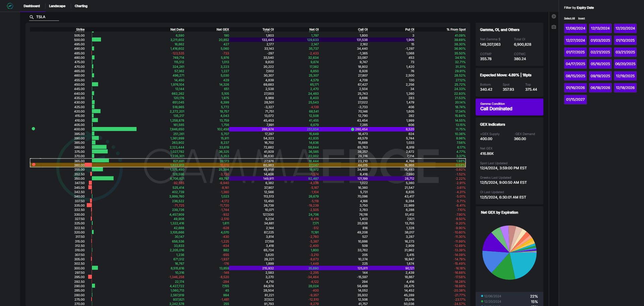Image resolution: width=644 pixels, height=306 pixels.
Task: Switch to the Landscape tab
Action: (57, 6)
